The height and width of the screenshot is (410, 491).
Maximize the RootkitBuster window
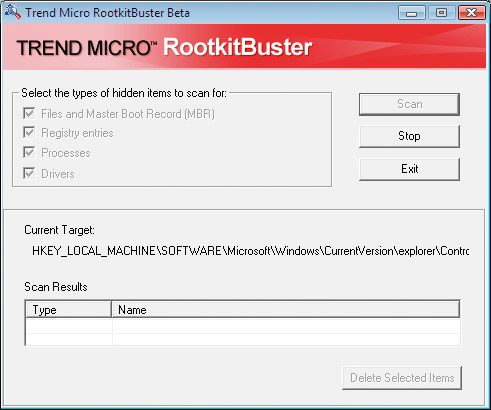tap(441, 13)
